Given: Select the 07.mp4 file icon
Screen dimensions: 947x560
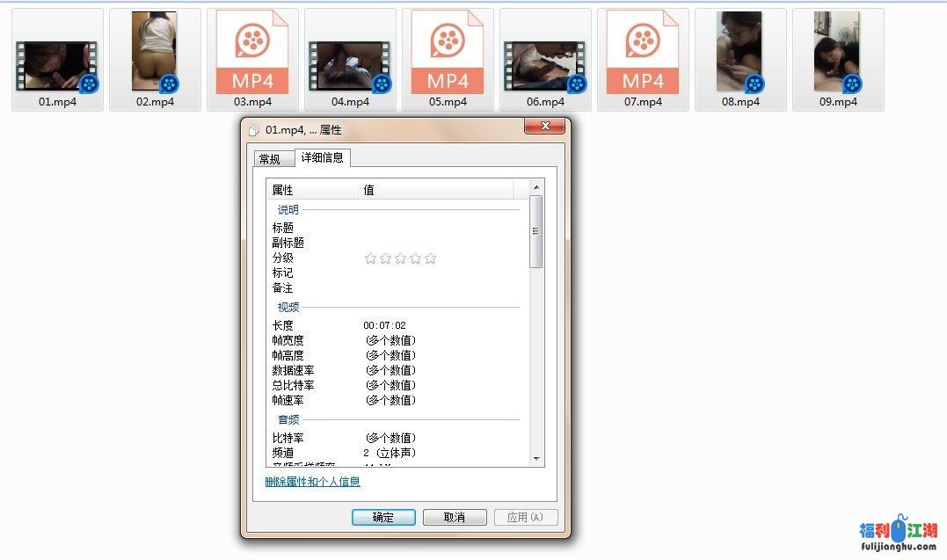Looking at the screenshot, I should [643, 53].
